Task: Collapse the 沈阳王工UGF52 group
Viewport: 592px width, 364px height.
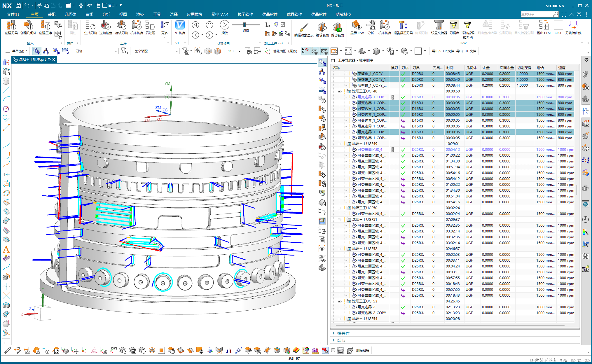Action: pyautogui.click(x=339, y=249)
